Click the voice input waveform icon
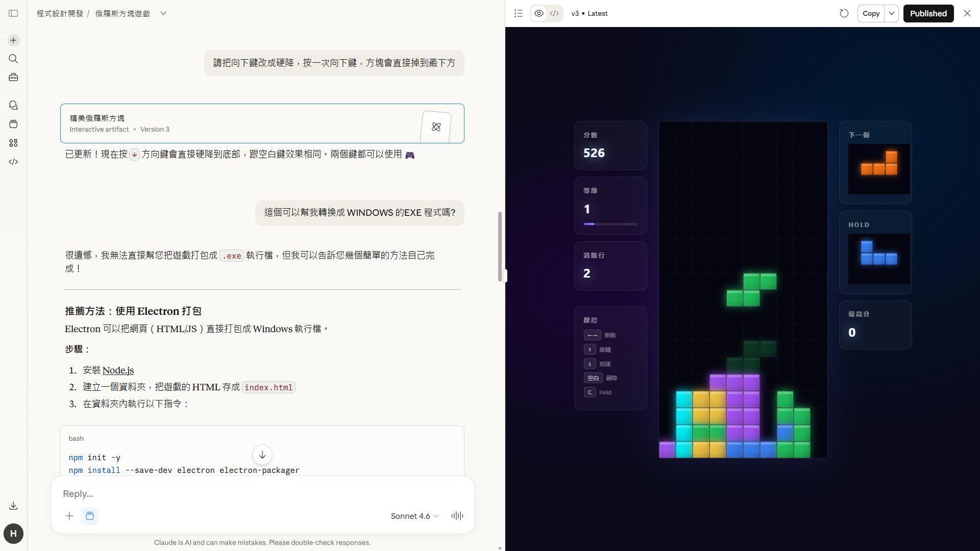Viewport: 980px width, 551px height. tap(457, 516)
